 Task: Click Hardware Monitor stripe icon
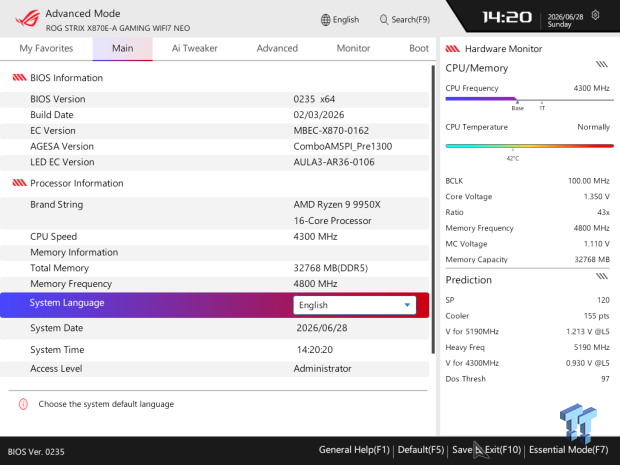pos(452,49)
